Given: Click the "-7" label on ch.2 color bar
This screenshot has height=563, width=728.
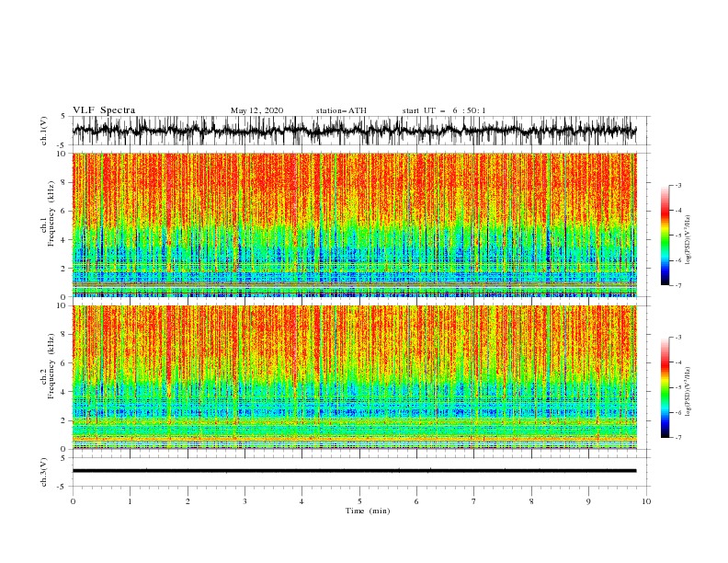Looking at the screenshot, I should pos(678,438).
